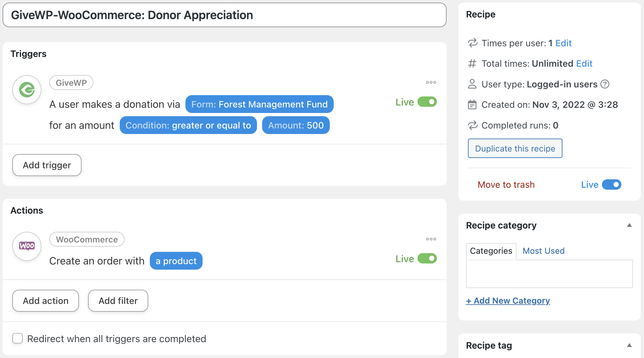This screenshot has height=358, width=644.
Task: Click the Add filter button
Action: click(x=118, y=301)
